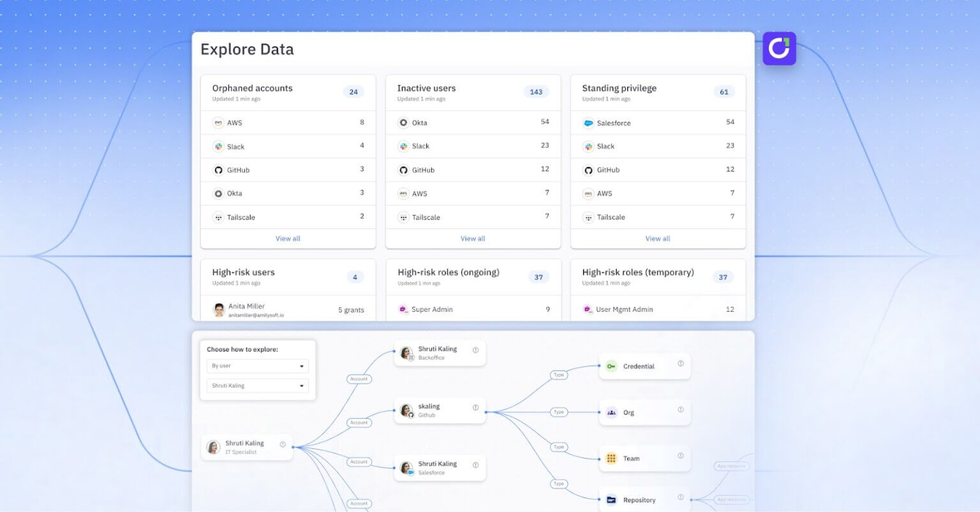View all inactive users

[x=472, y=238]
